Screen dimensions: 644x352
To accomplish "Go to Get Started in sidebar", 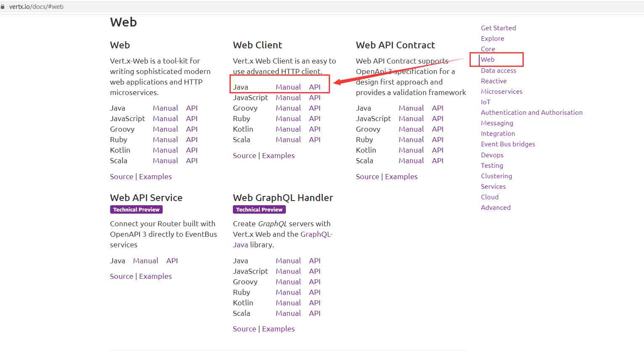I will coord(498,28).
